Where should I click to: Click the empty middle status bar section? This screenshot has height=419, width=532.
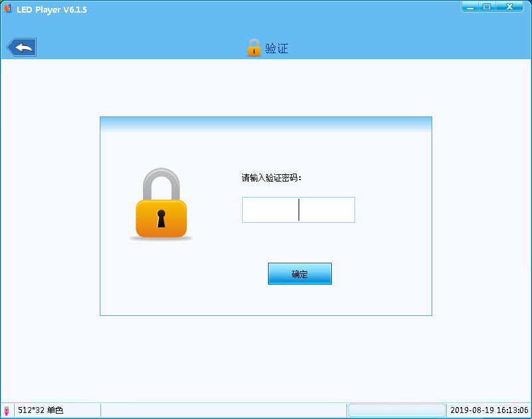pos(223,410)
